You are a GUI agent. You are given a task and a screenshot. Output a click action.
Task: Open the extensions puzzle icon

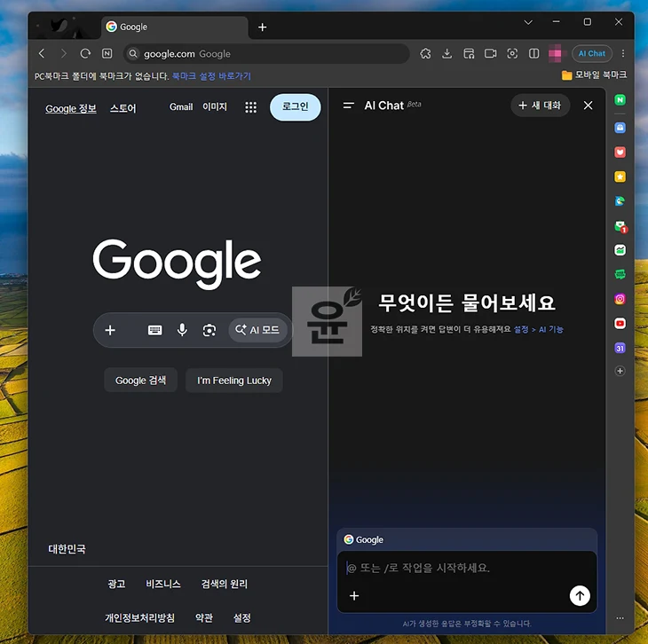pos(425,54)
